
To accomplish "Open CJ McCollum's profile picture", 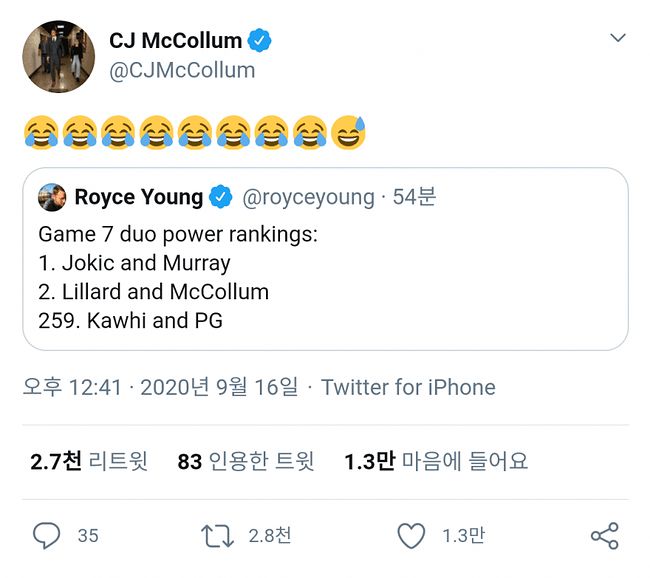I will point(59,56).
